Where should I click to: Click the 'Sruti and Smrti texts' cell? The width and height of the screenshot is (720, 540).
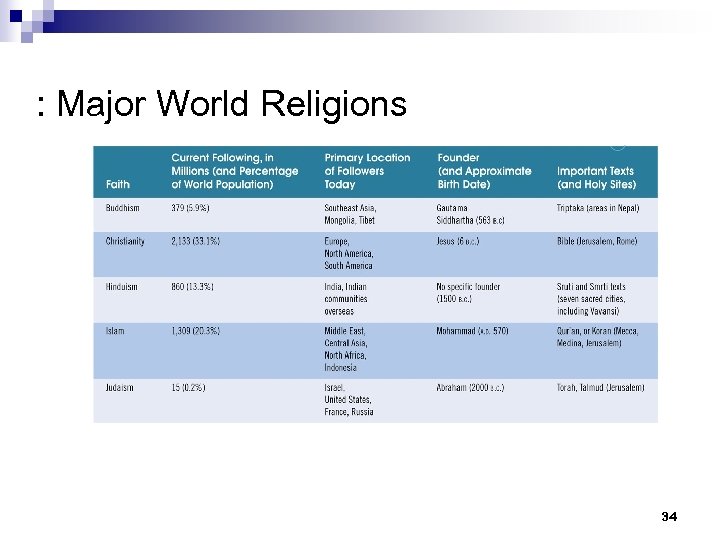tap(591, 299)
